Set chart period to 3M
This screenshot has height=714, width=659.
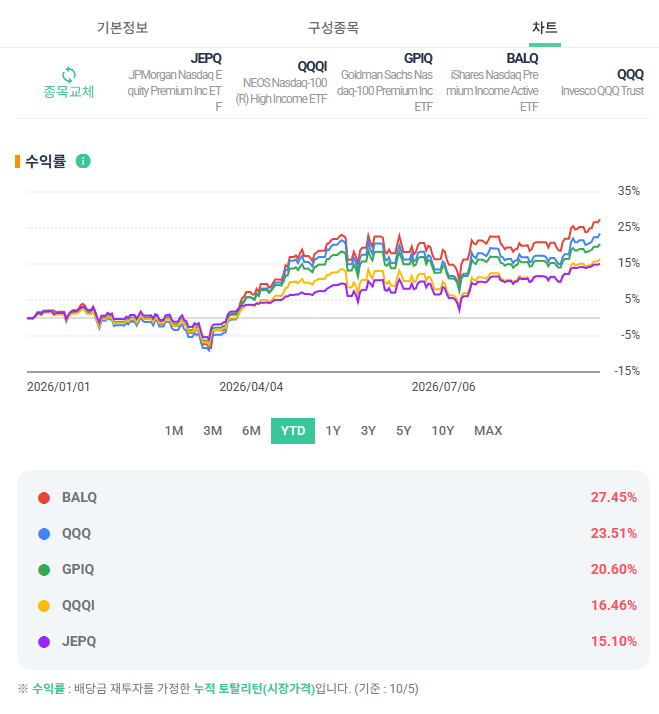(213, 431)
